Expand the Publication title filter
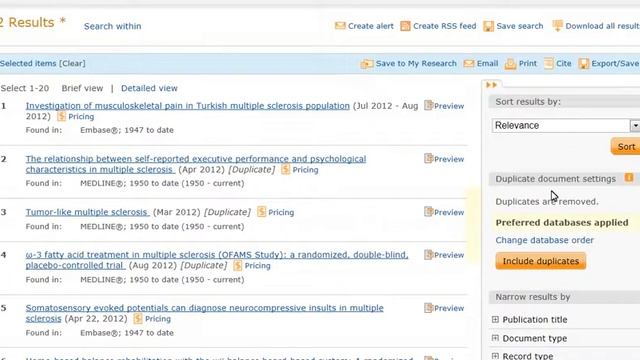640x360 pixels. (495, 319)
